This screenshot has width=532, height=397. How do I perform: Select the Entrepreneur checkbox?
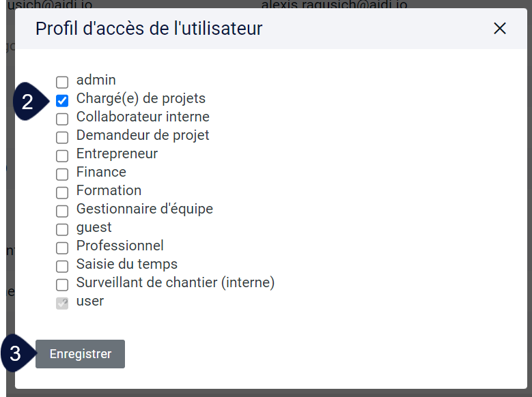pos(62,156)
